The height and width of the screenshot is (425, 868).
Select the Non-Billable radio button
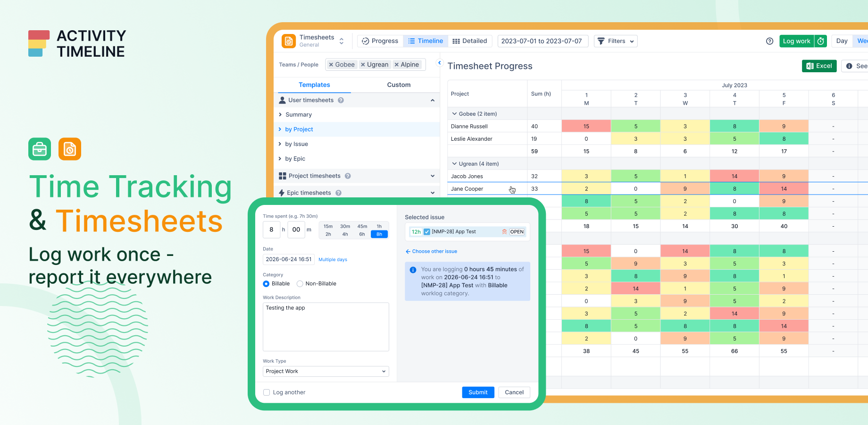[300, 284]
